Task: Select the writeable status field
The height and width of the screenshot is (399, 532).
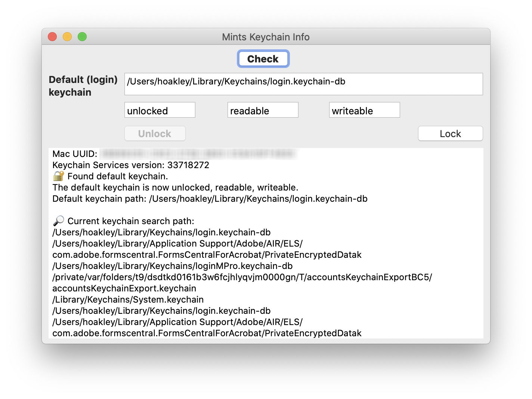Action: pyautogui.click(x=364, y=110)
